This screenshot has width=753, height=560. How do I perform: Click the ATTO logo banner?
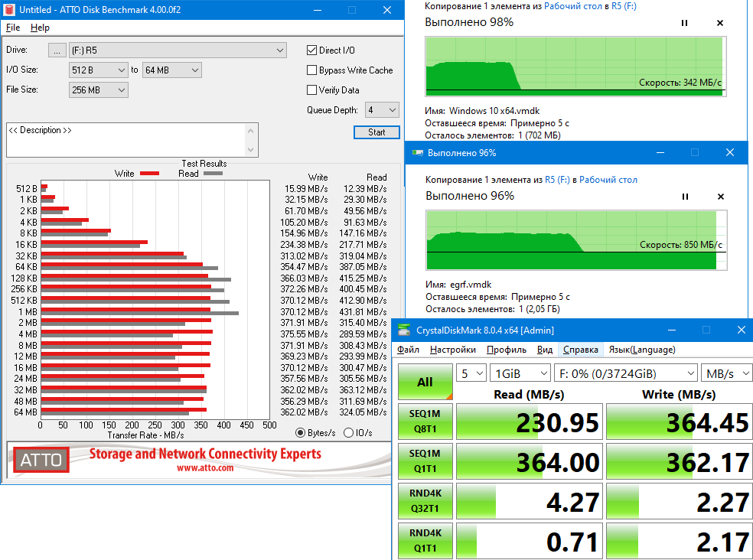41,460
